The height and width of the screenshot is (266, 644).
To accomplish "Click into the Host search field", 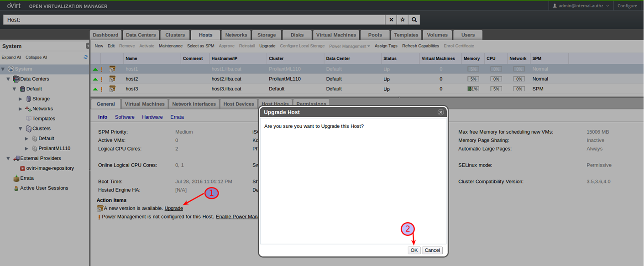I will click(194, 20).
